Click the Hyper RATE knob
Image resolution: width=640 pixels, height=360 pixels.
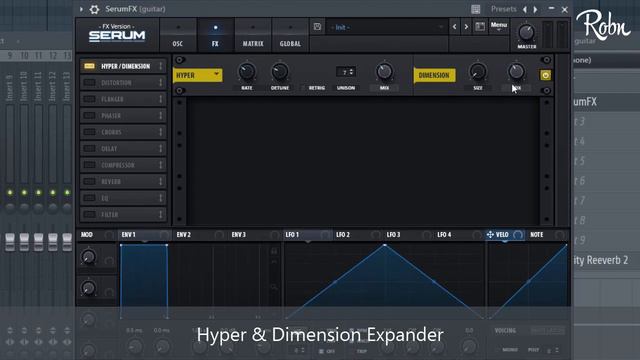click(247, 72)
